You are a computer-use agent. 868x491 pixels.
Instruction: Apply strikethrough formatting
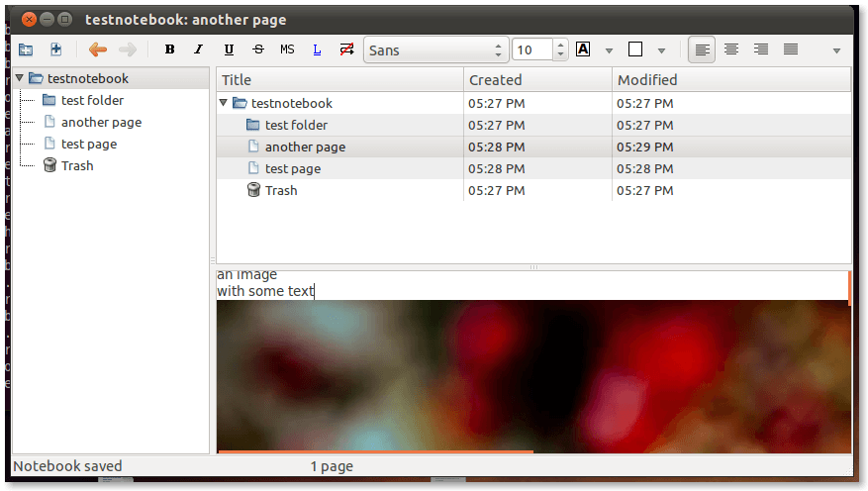(x=258, y=49)
